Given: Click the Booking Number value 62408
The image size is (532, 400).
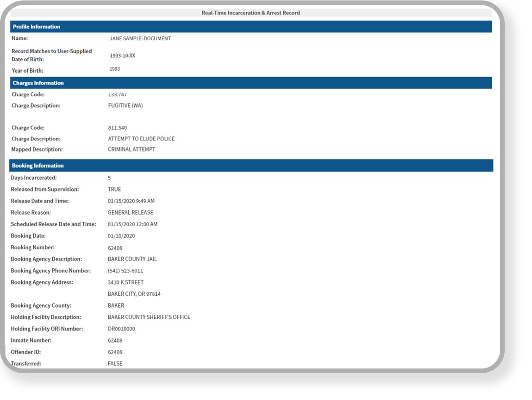Looking at the screenshot, I should coord(115,248).
